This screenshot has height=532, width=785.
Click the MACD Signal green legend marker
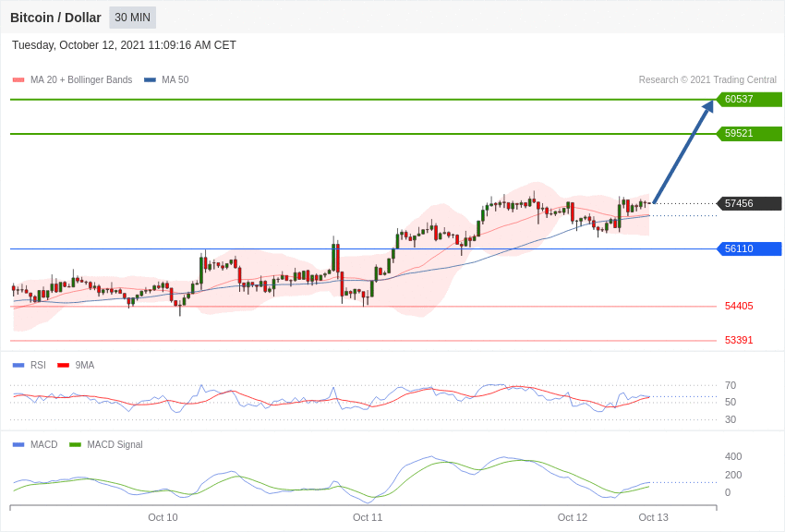[75, 444]
